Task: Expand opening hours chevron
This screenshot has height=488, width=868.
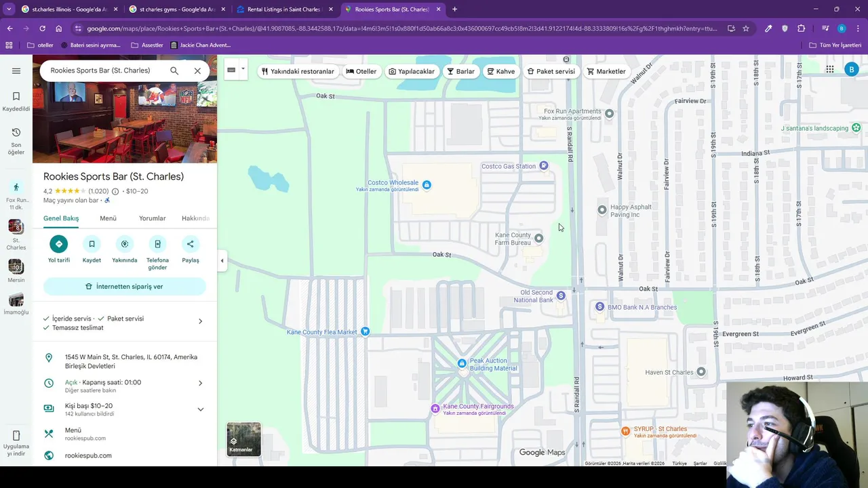Action: 200,383
